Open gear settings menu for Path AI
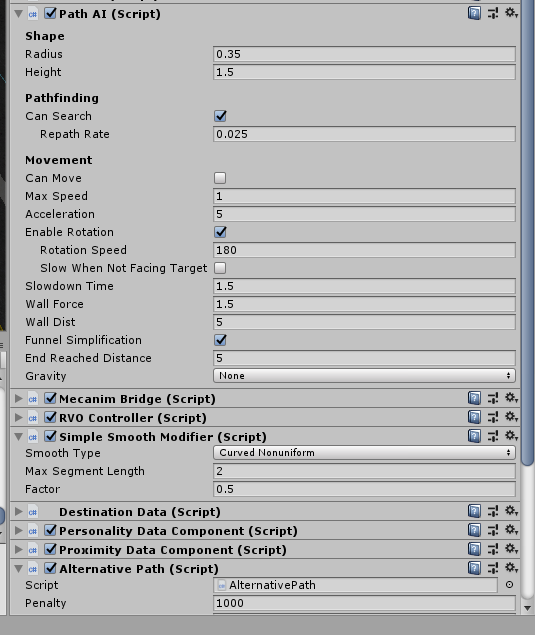Viewport: 535px width, 635px height. point(511,13)
